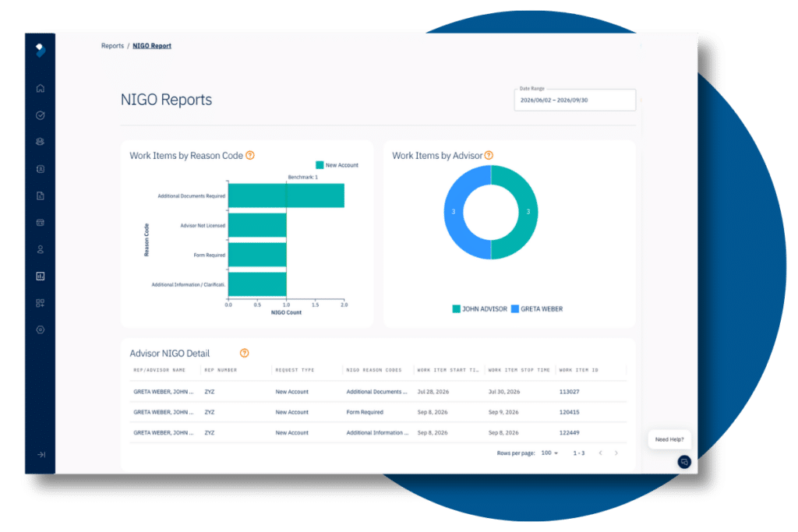Image resolution: width=798 pixels, height=532 pixels.
Task: Click help icon beside Advisor NIGO Detail
Action: (244, 353)
